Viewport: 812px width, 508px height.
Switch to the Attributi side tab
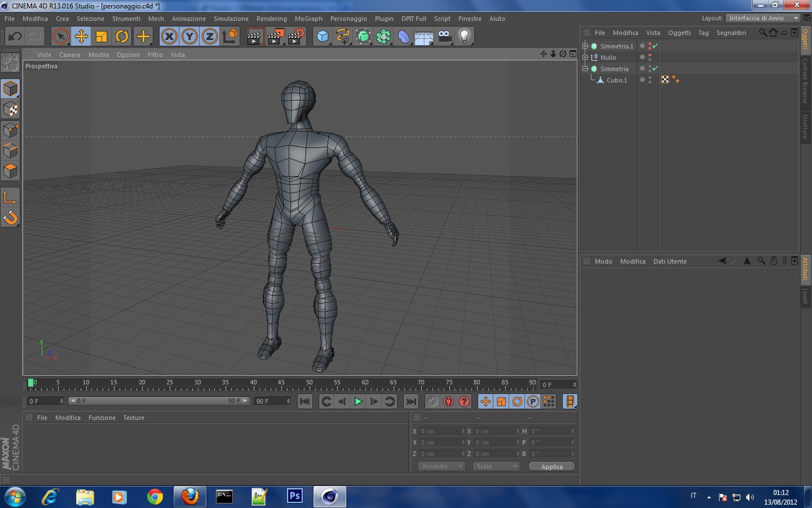(x=805, y=269)
